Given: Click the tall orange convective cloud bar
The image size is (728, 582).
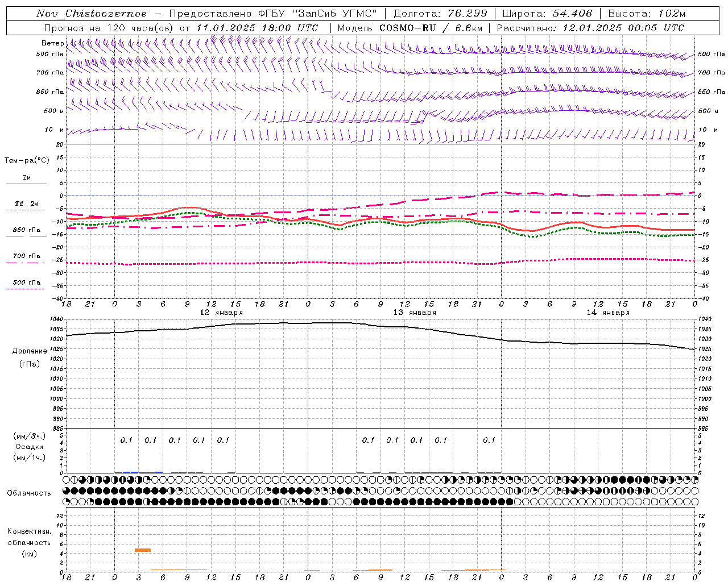Looking at the screenshot, I should pos(143,550).
